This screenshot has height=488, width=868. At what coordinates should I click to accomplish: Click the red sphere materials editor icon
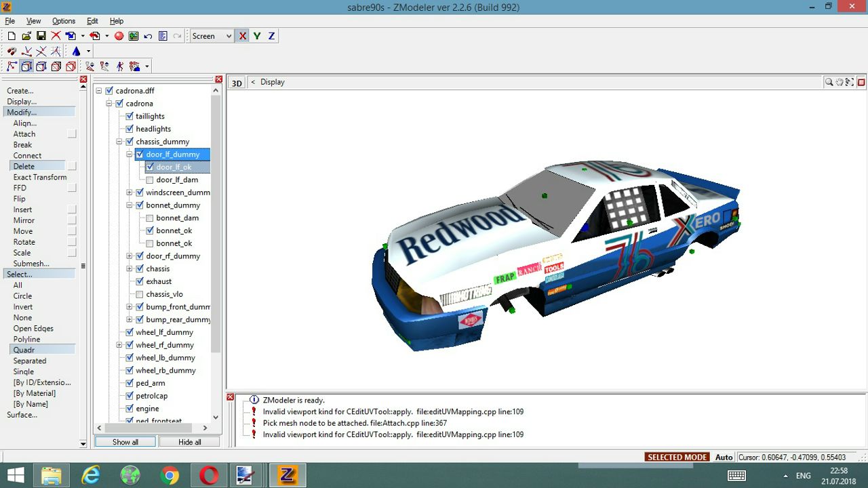[119, 36]
